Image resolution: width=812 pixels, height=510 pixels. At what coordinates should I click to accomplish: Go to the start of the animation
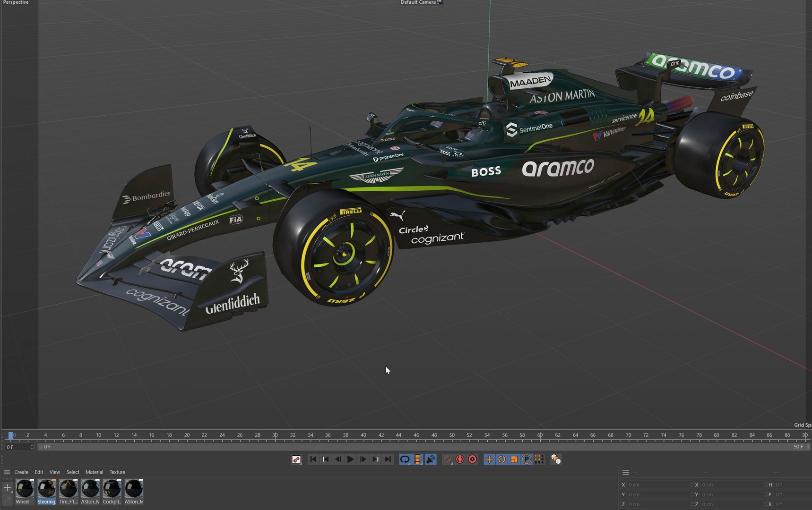click(313, 459)
